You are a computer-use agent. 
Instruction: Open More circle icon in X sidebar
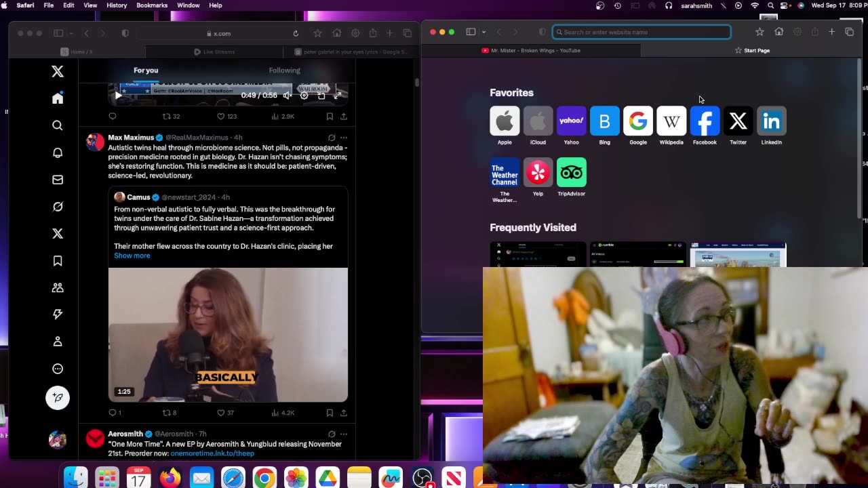[58, 369]
